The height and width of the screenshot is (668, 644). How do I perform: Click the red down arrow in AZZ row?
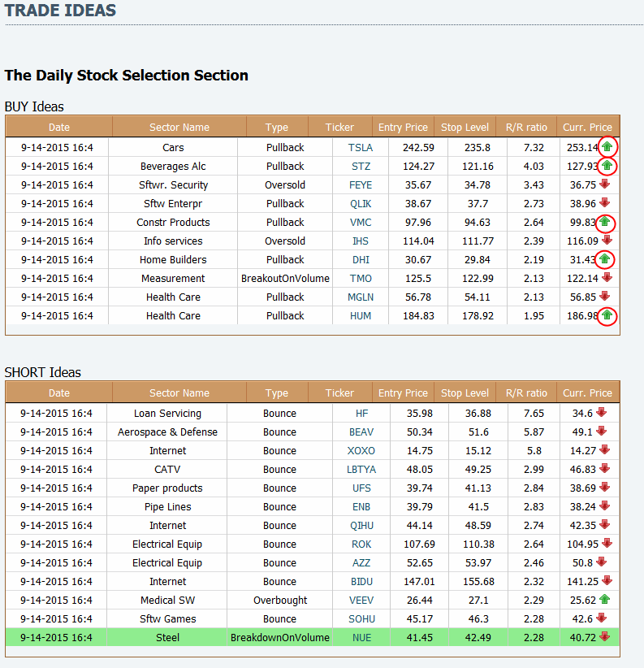[x=602, y=562]
